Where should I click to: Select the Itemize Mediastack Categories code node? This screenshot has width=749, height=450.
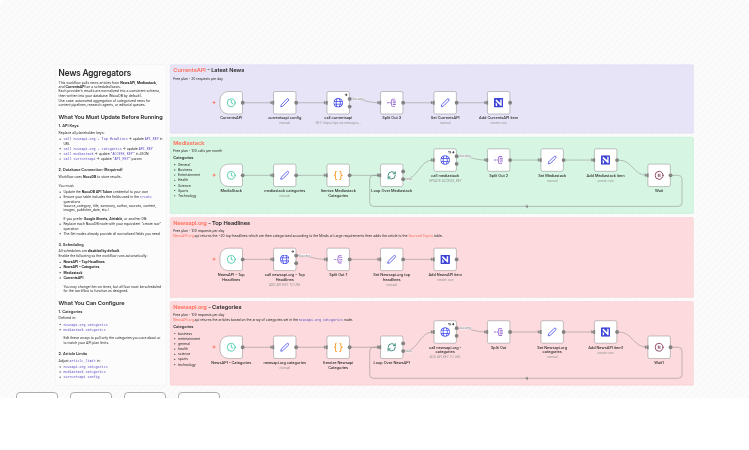[338, 175]
